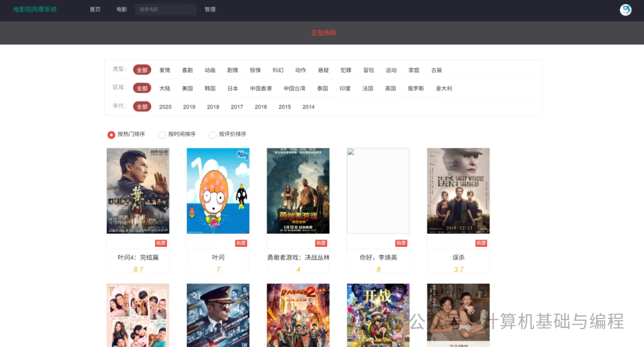
Task: Open the 误杀 movie poster
Action: (458, 191)
